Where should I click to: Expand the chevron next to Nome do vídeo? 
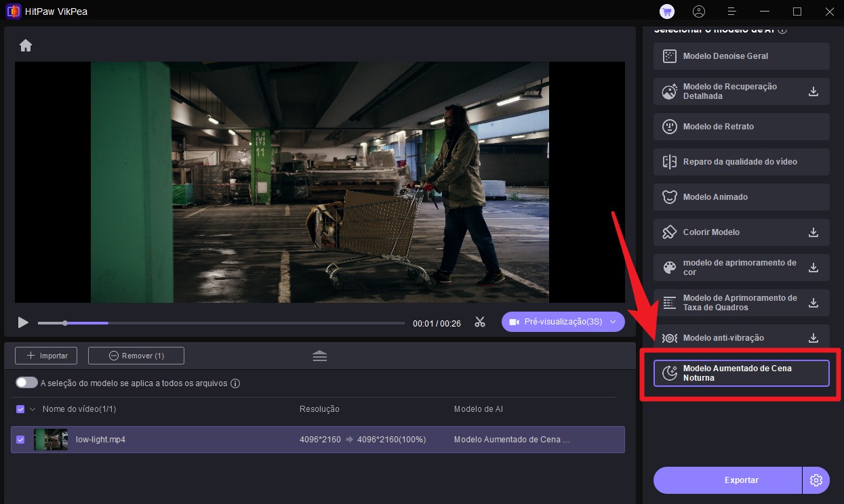[32, 409]
